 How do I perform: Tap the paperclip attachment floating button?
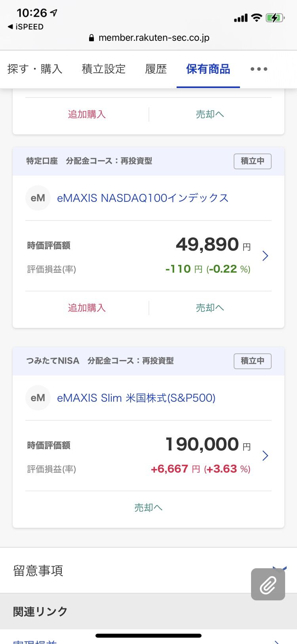tap(268, 584)
